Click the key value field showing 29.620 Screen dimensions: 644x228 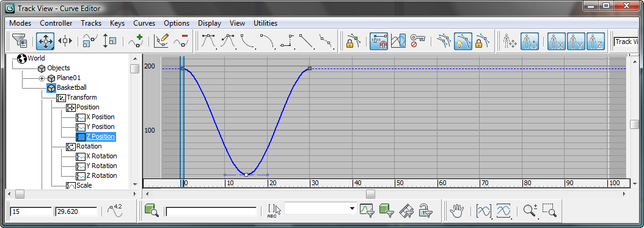[x=76, y=212]
